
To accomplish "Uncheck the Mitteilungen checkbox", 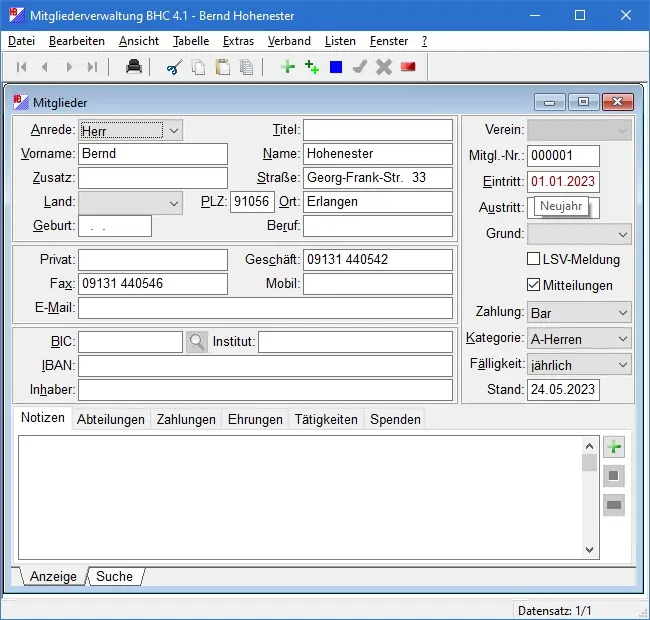I will click(x=534, y=285).
